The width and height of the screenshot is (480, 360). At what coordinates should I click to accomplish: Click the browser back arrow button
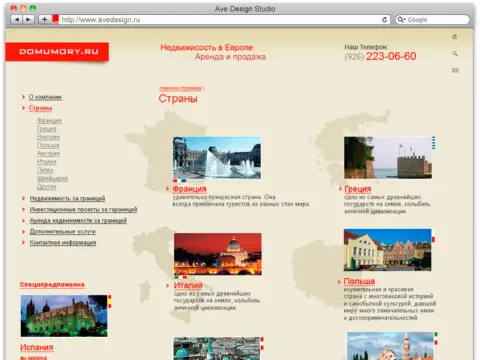pyautogui.click(x=17, y=19)
